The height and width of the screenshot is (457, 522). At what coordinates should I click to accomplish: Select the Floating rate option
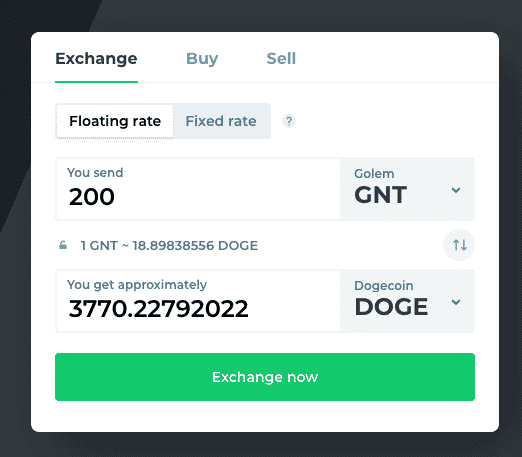115,121
